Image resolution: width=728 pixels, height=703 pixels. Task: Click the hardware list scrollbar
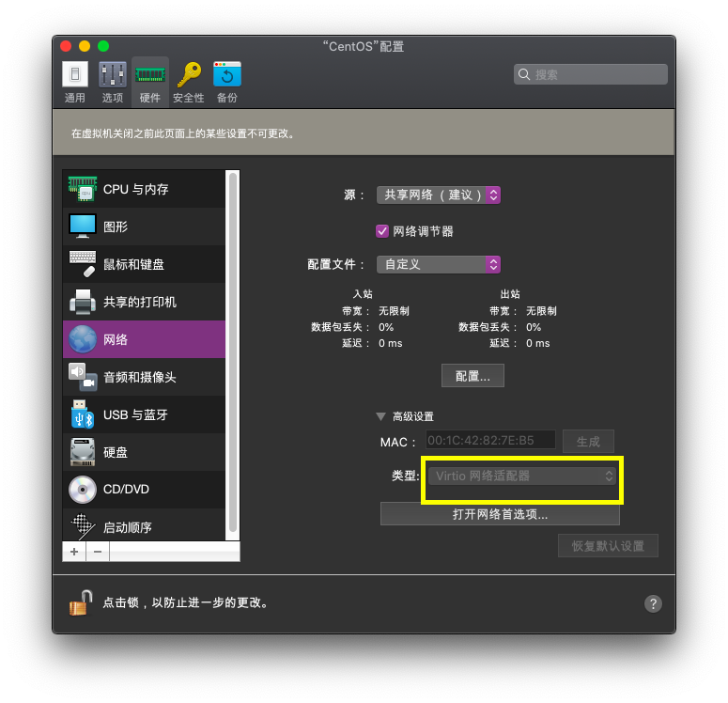pyautogui.click(x=233, y=353)
